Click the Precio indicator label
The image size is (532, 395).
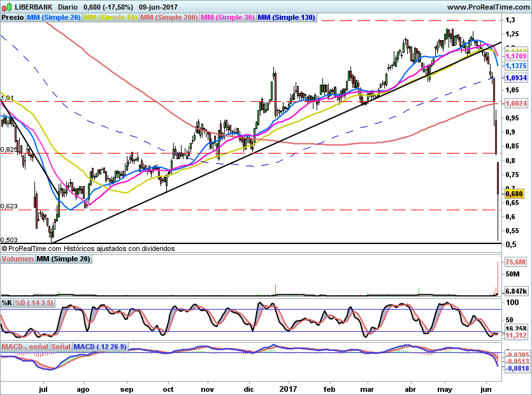[x=13, y=18]
